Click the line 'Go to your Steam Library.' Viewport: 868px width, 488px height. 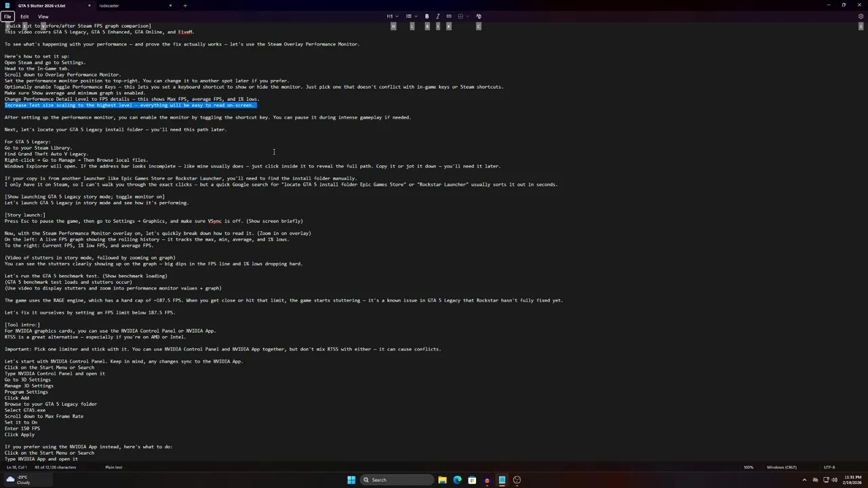click(x=38, y=148)
